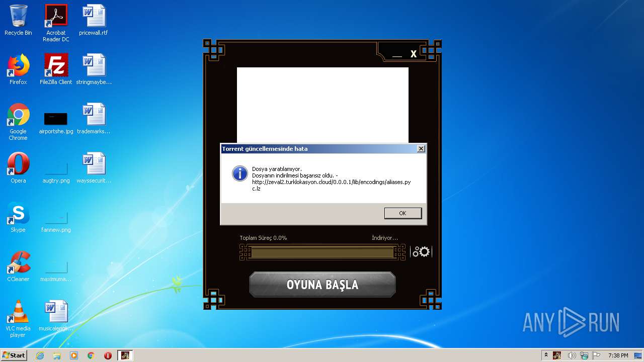Open launcher settings gear icon
Screen dimensions: 644x362
(421, 252)
